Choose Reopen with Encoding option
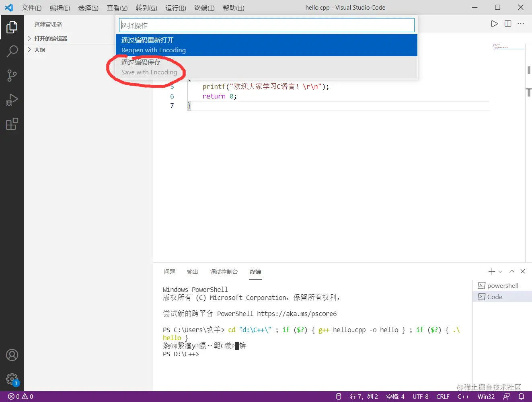532x402 pixels. [x=267, y=45]
